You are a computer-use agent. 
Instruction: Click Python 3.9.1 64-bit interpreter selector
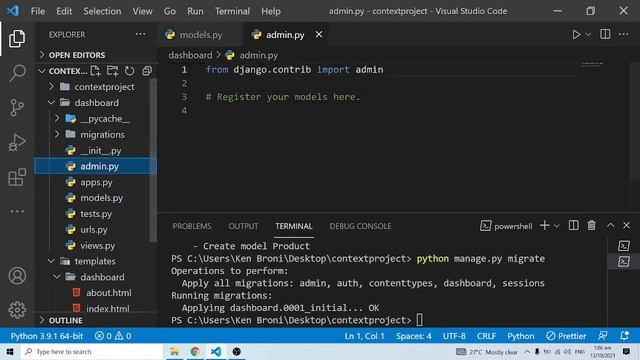(47, 336)
